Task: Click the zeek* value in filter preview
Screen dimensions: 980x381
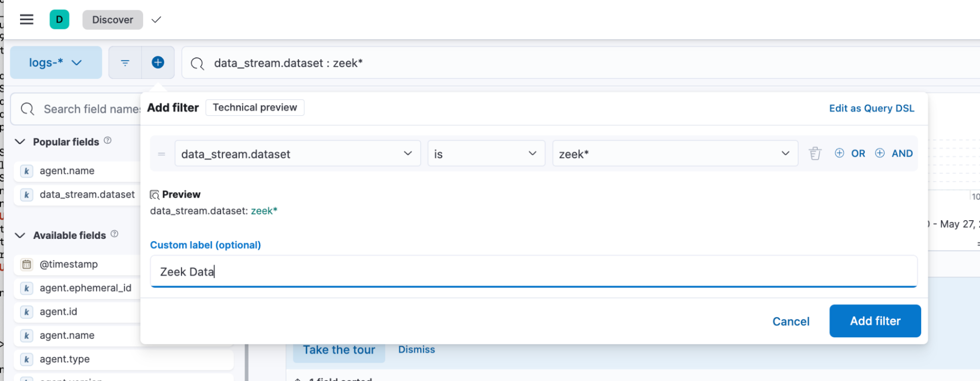Action: coord(264,211)
